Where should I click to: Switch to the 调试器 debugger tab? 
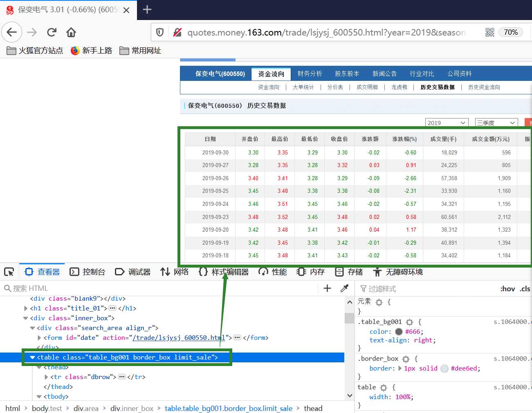pos(133,272)
